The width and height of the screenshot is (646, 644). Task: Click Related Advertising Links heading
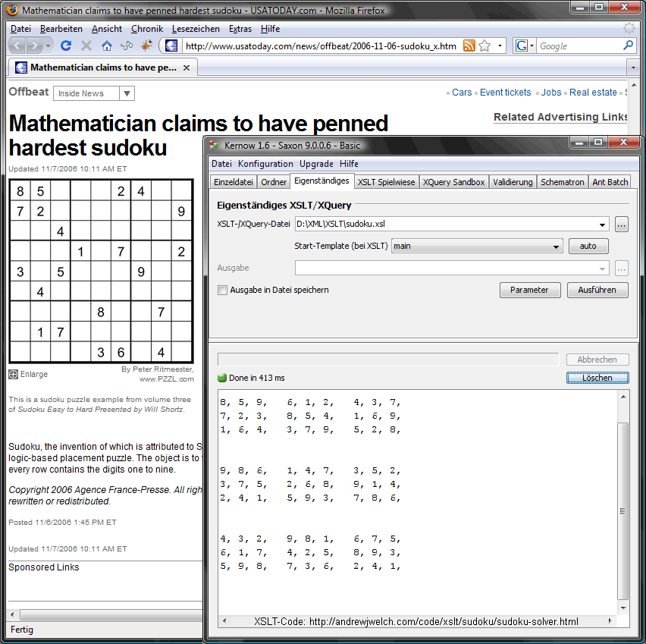560,117
